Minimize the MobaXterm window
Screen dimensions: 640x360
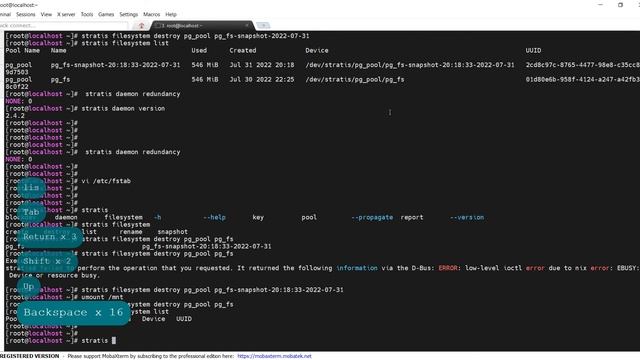click(x=600, y=5)
